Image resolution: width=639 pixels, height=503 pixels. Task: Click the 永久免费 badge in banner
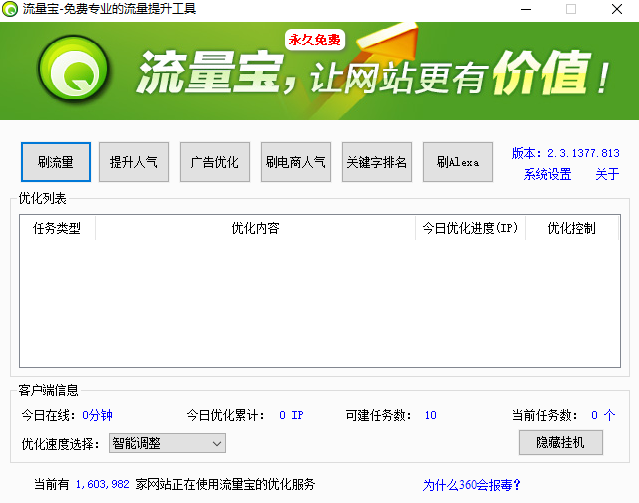pos(315,40)
